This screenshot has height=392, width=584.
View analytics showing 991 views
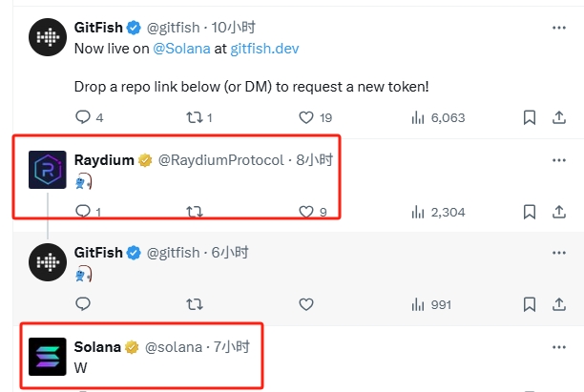[431, 305]
